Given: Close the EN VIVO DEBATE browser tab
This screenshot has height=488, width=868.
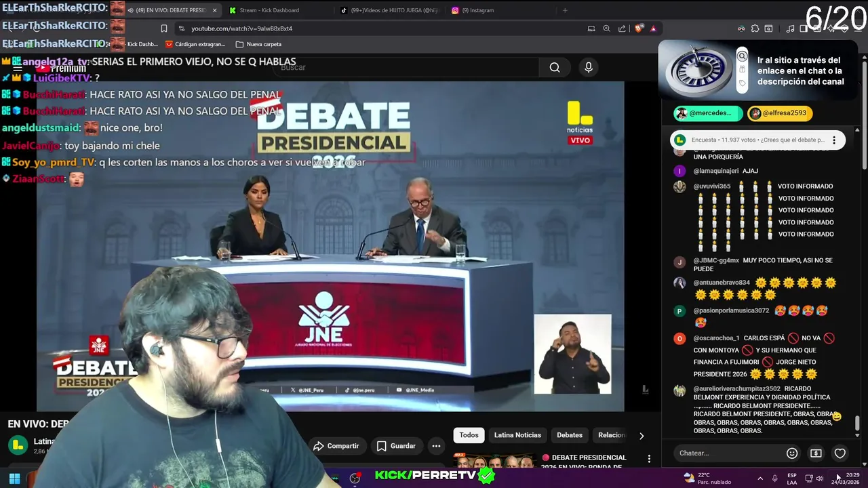Looking at the screenshot, I should click(x=214, y=10).
